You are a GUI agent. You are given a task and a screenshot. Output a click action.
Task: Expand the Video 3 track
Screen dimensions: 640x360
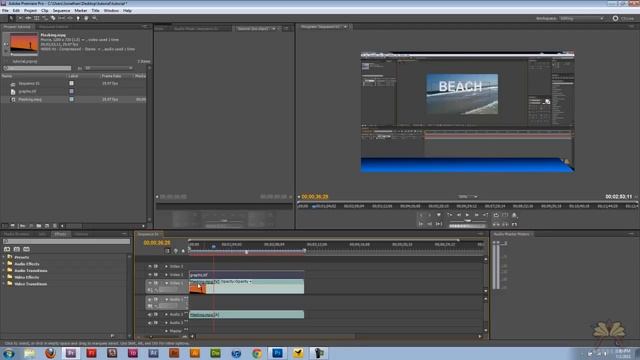(x=166, y=266)
